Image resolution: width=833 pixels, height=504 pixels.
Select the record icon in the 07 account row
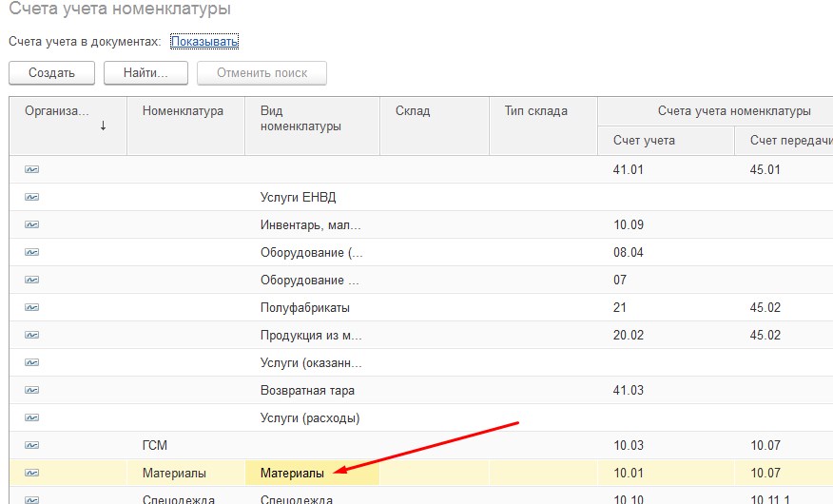click(x=32, y=280)
